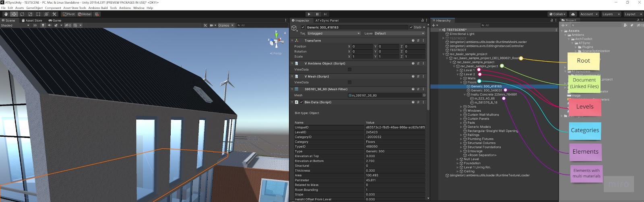Check ViewData under V Ambiens Object
This screenshot has height=202, width=644.
coord(349,70)
